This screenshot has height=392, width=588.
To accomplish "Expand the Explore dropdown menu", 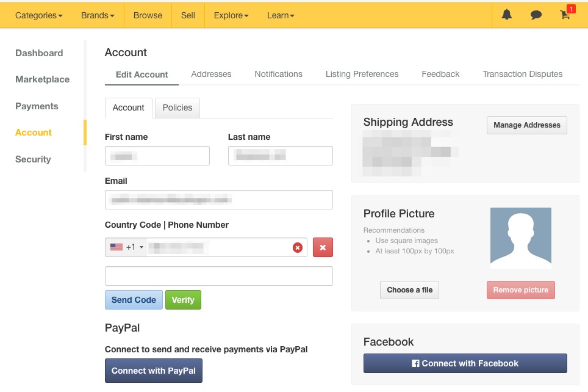I will pyautogui.click(x=231, y=15).
